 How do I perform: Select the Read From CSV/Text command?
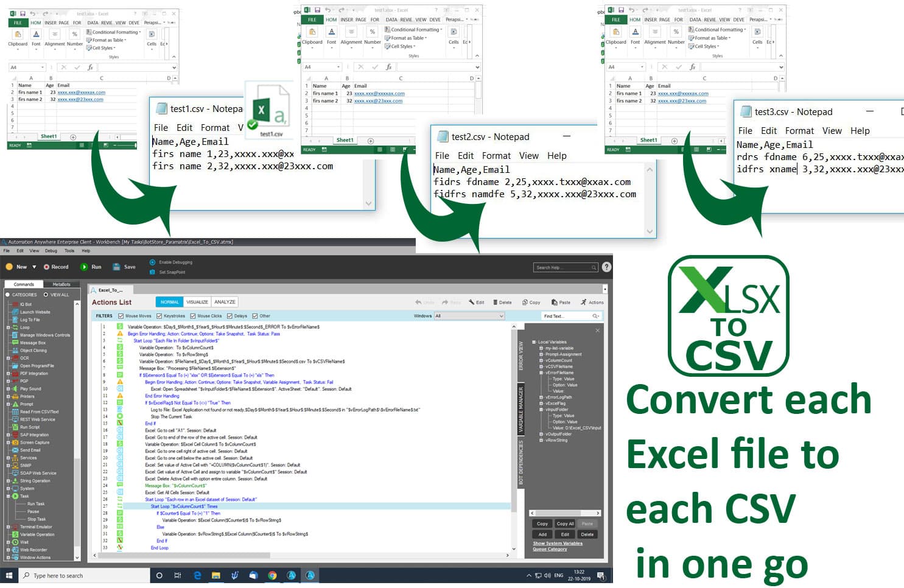(x=35, y=411)
